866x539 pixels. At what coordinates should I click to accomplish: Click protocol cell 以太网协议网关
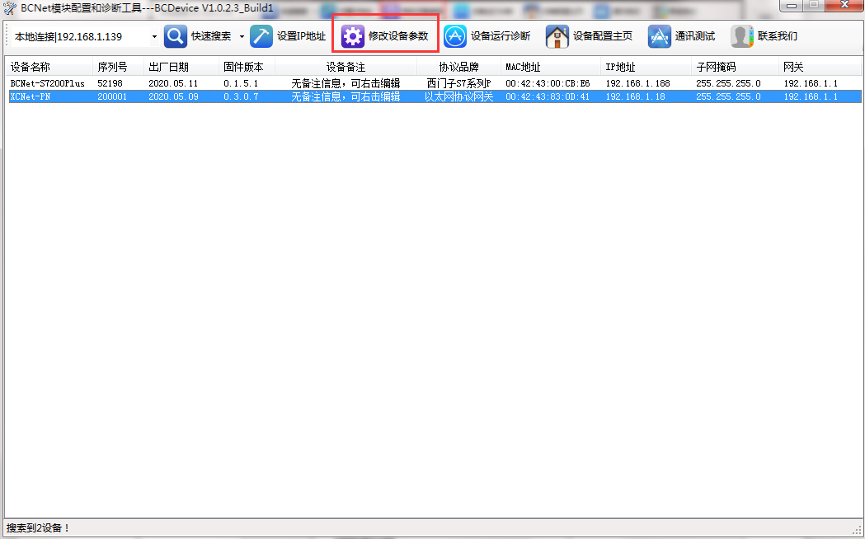(x=459, y=97)
